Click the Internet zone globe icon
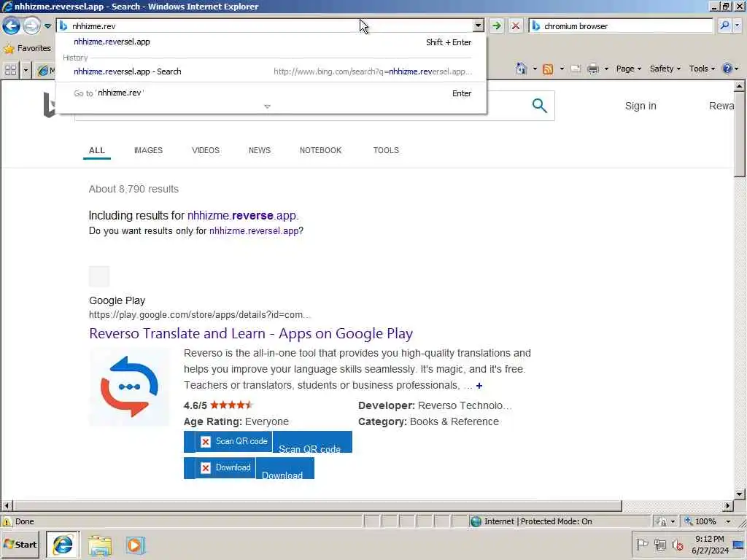 [476, 521]
